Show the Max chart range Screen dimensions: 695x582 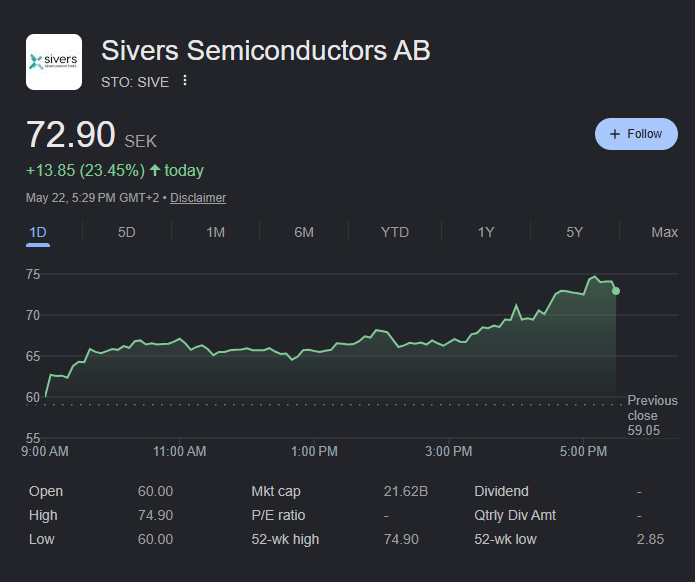pos(664,232)
